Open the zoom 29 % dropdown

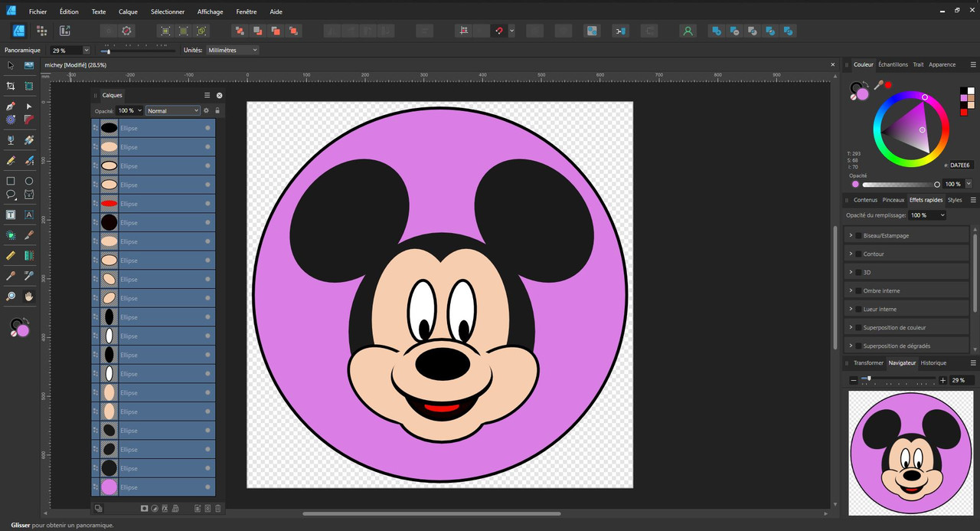pos(86,50)
